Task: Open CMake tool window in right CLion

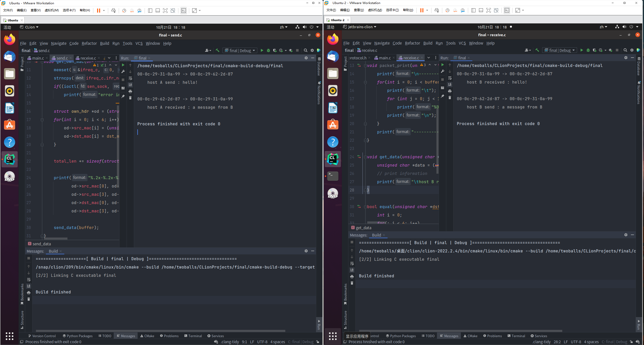Action: pyautogui.click(x=470, y=336)
